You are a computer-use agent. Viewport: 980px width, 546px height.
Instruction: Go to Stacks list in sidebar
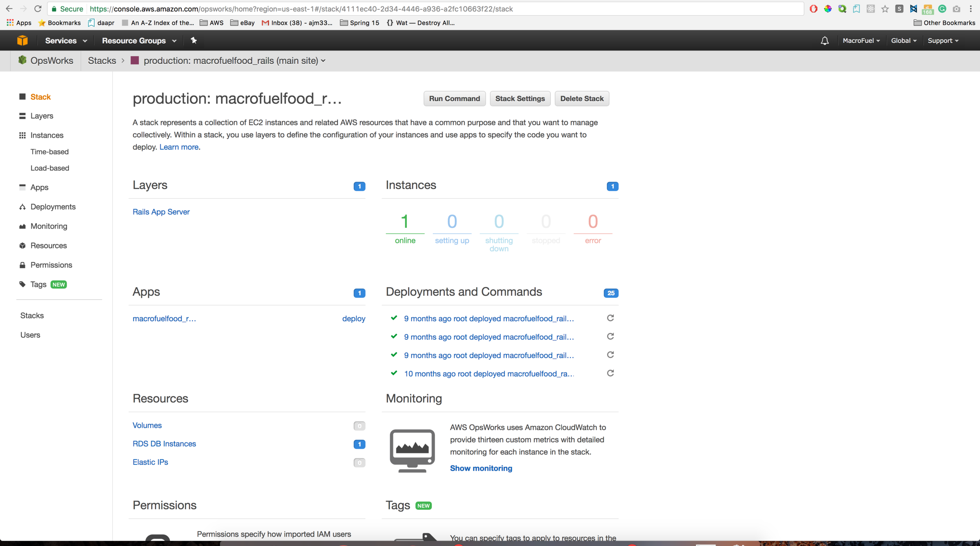pos(32,315)
